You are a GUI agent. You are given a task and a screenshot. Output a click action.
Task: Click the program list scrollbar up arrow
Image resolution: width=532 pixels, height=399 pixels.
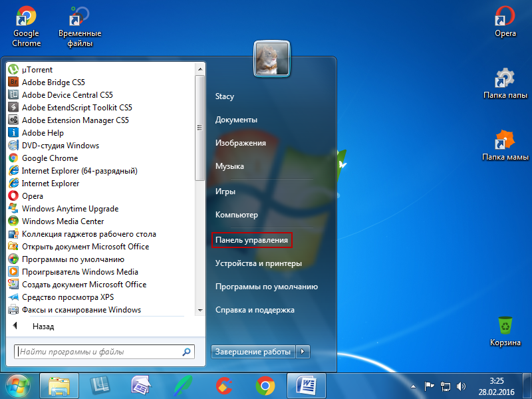click(x=200, y=69)
